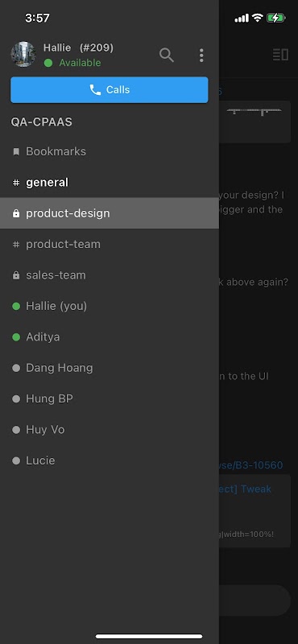The height and width of the screenshot is (644, 298).
Task: Open the Bookmarks item
Action: (x=110, y=151)
